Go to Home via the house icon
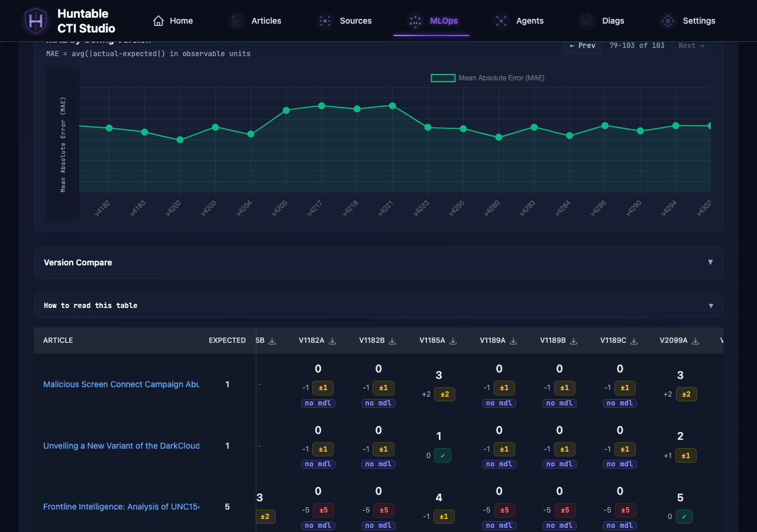The width and height of the screenshot is (757, 532). [158, 21]
